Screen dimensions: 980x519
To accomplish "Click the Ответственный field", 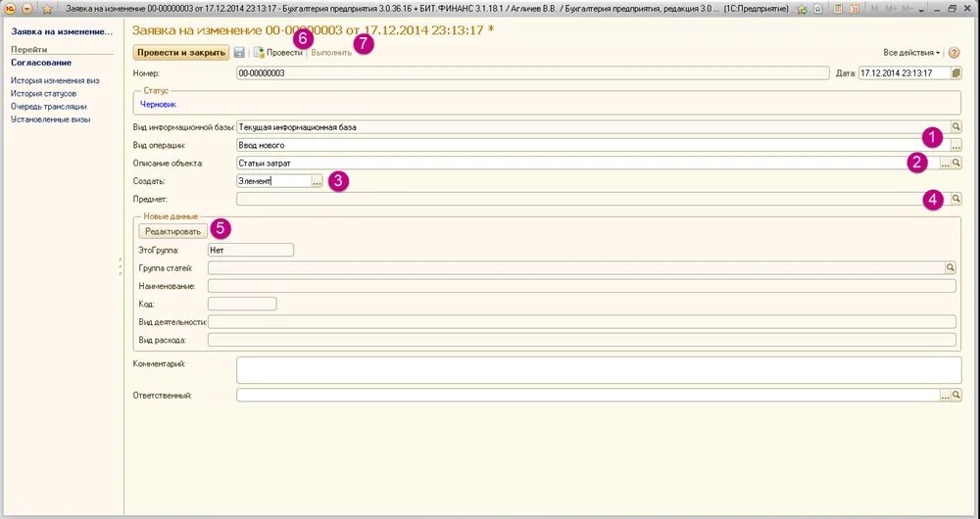I will pos(587,396).
